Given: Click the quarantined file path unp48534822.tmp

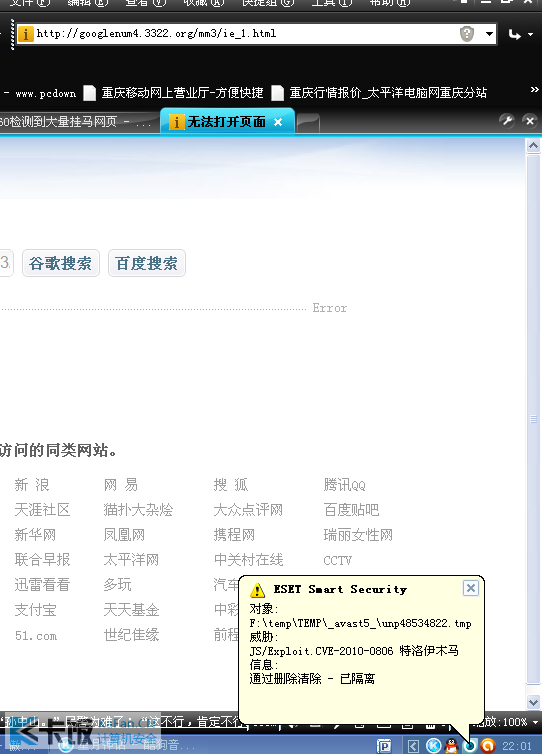Looking at the screenshot, I should pos(360,623).
